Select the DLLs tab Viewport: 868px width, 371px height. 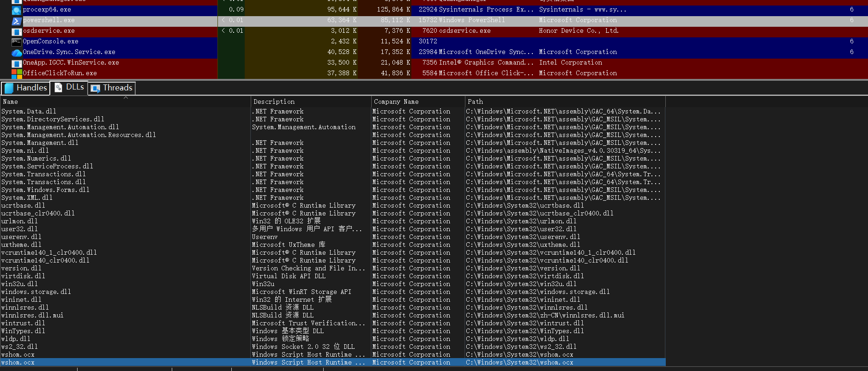pos(69,87)
